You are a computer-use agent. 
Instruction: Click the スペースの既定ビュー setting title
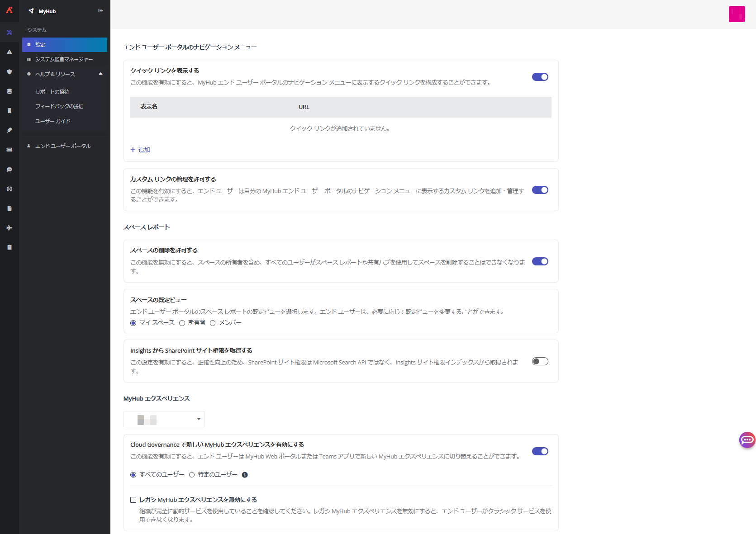[x=158, y=300]
